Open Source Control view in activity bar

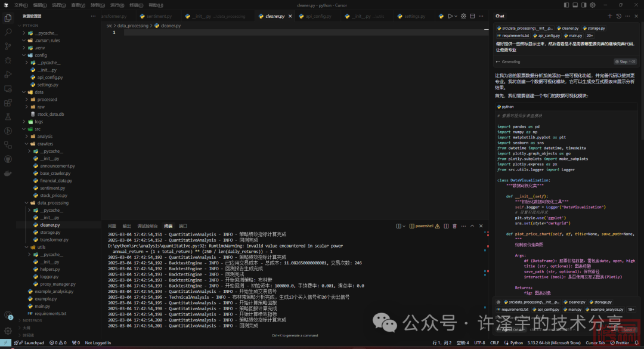pyautogui.click(x=8, y=46)
